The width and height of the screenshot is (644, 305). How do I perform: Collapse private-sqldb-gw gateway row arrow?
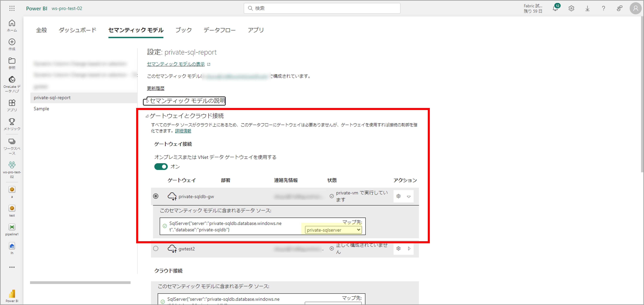409,197
